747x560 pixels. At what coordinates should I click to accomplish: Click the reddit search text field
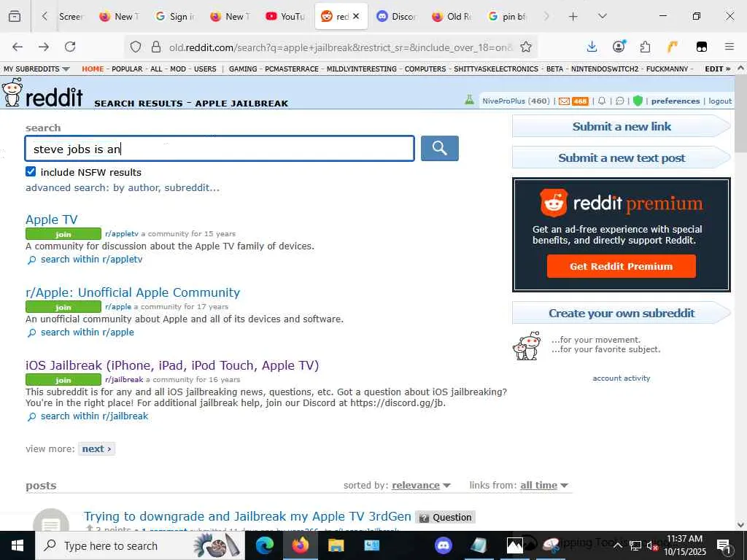pyautogui.click(x=220, y=149)
